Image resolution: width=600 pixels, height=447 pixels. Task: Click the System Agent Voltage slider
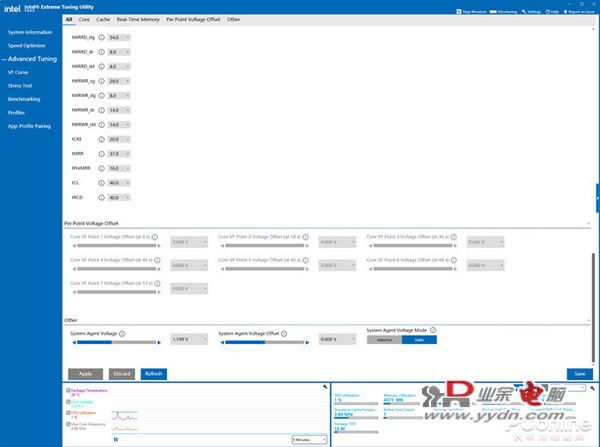tap(117, 343)
